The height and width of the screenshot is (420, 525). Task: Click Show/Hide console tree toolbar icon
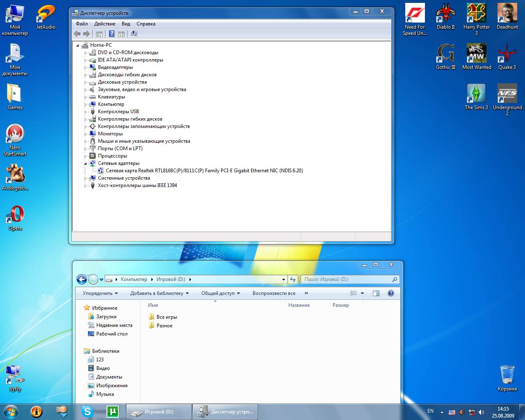(x=99, y=34)
